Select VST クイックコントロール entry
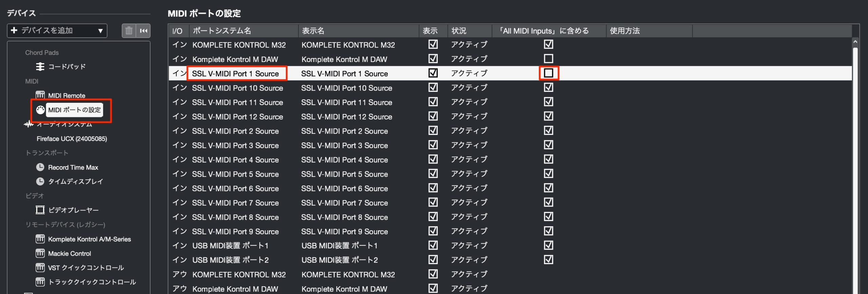868x294 pixels. (86, 268)
